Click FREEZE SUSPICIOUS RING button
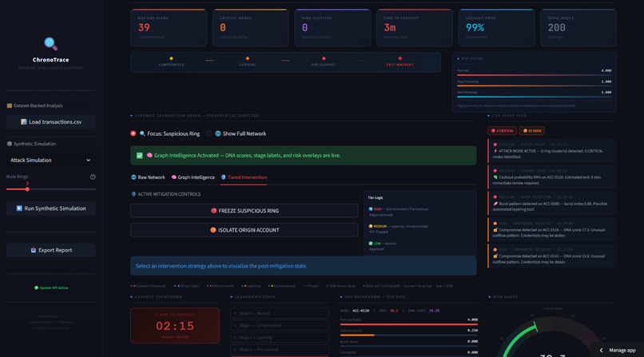 point(244,211)
